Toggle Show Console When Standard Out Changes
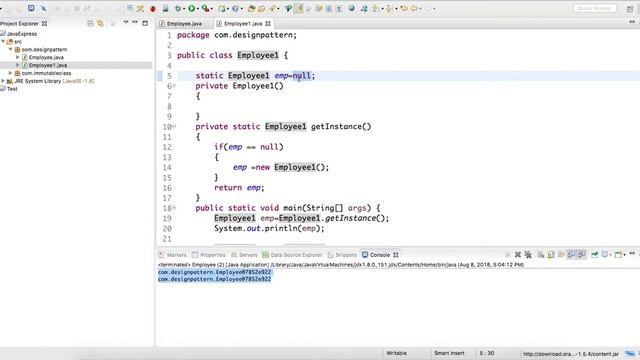The height and width of the screenshot is (360, 640). point(571,255)
